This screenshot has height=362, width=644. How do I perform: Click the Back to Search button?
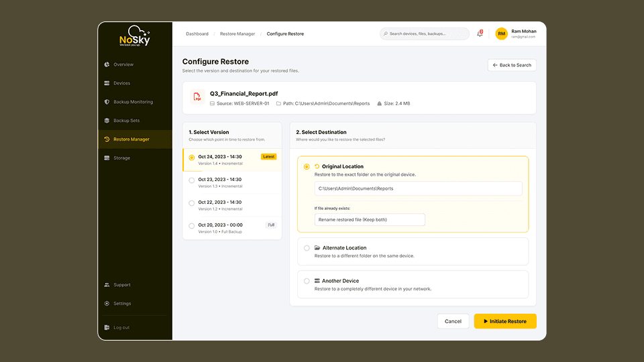[x=512, y=65]
